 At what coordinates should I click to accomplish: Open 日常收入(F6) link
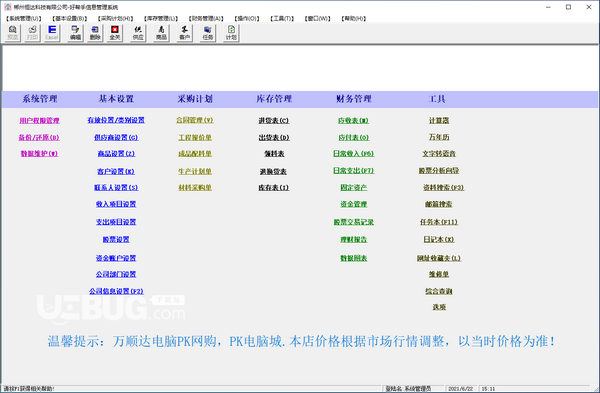coord(353,153)
